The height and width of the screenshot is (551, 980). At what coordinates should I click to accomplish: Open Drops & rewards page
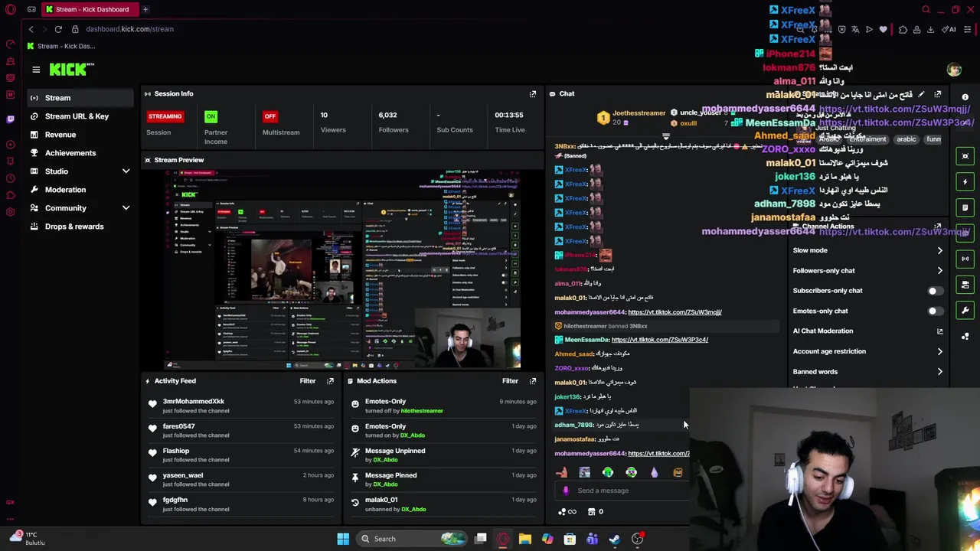(79, 227)
